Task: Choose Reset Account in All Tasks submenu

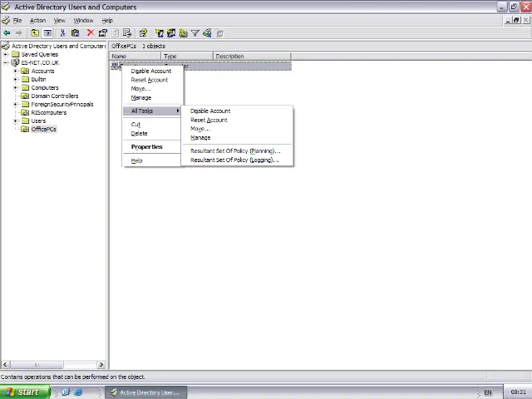Action: [237, 120]
